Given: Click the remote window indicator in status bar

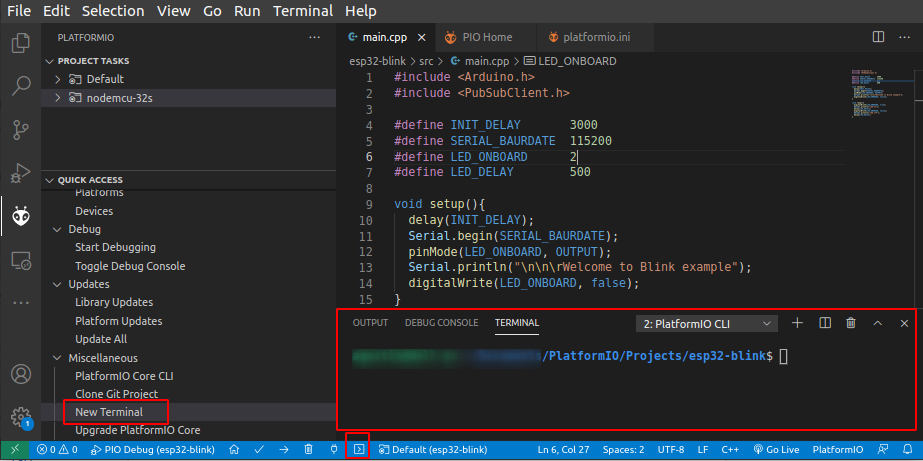Looking at the screenshot, I should click(15, 449).
